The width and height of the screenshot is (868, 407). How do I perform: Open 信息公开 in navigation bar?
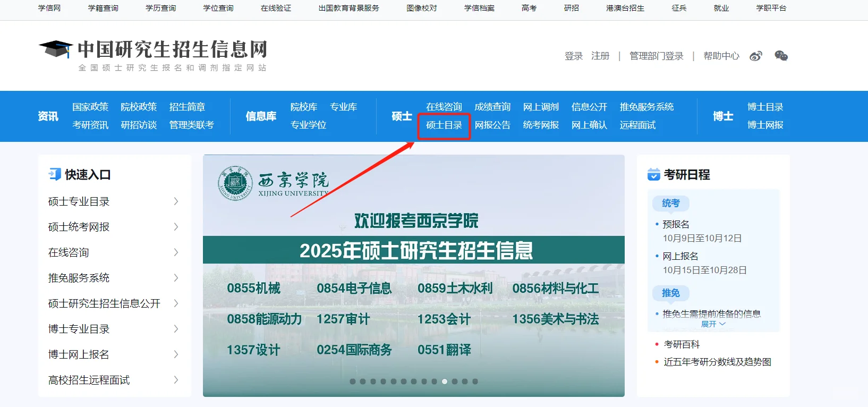tap(589, 107)
